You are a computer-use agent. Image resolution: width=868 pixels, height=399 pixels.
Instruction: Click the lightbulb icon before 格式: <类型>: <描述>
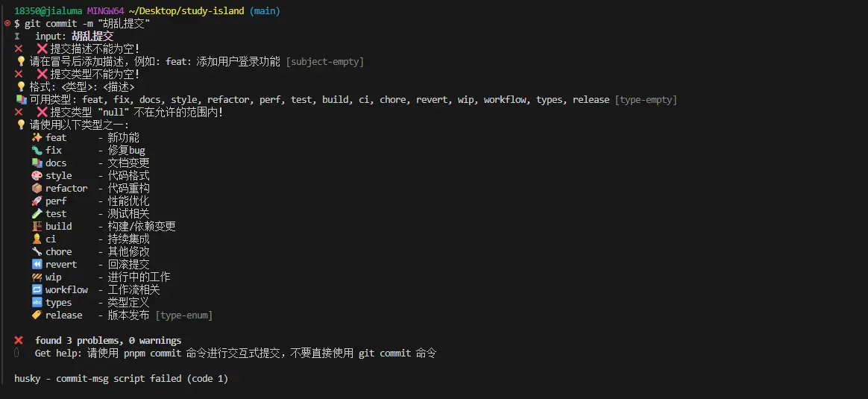[21, 87]
